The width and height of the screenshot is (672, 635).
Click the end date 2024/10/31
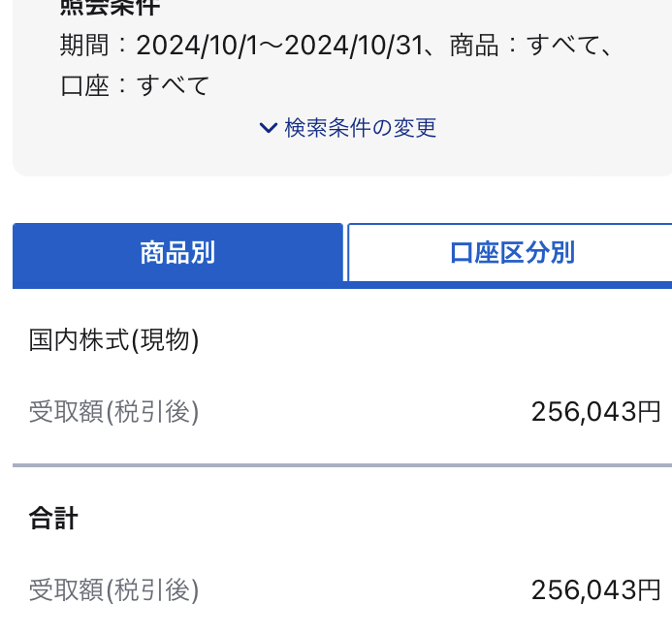(x=354, y=45)
